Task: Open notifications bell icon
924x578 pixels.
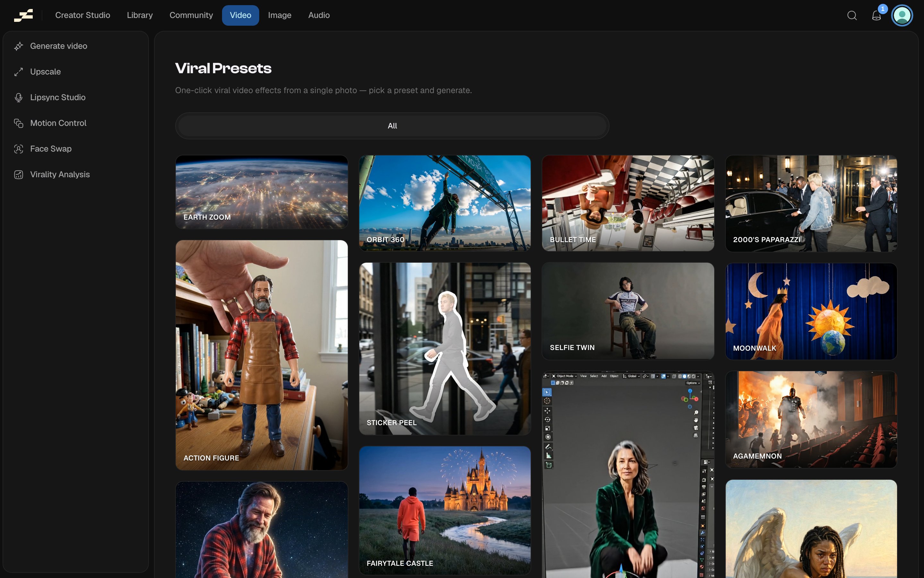Action: (876, 16)
